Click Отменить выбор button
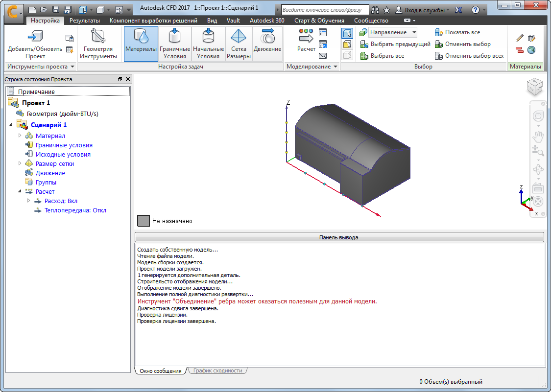The height and width of the screenshot is (392, 551). pos(462,44)
